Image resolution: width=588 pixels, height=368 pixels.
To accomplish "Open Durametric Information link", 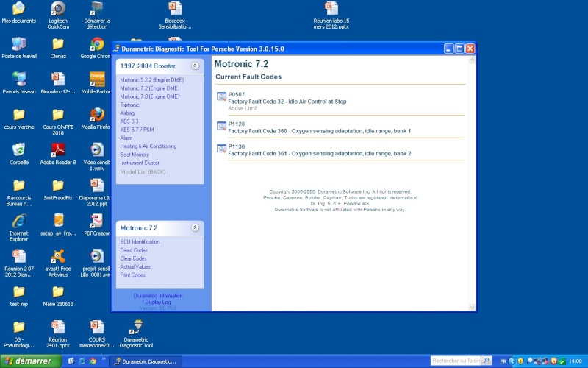I will tap(158, 296).
